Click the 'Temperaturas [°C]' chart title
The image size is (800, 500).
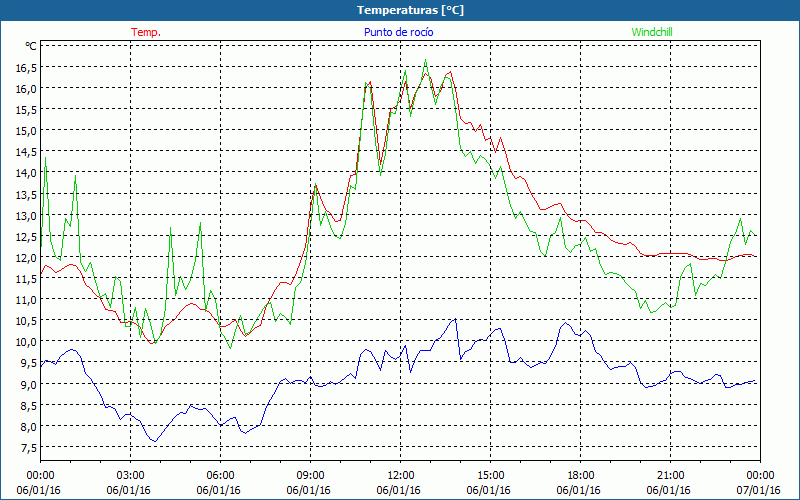410,10
